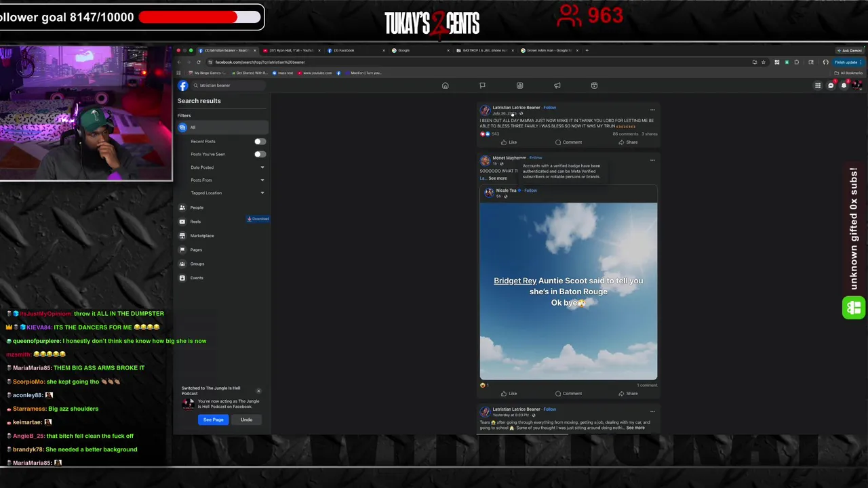Open the account profile picture menu
Image resolution: width=868 pixels, height=488 pixels.
click(856, 85)
